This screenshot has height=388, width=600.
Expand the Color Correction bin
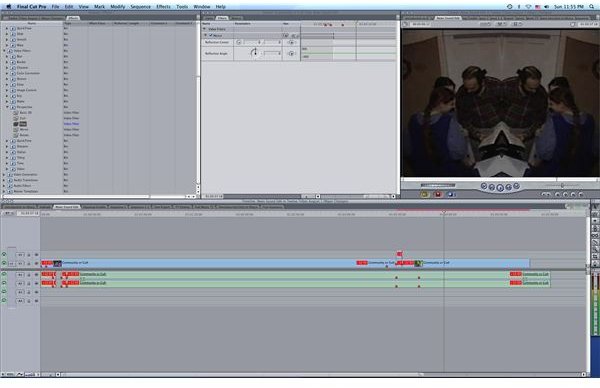pyautogui.click(x=7, y=73)
